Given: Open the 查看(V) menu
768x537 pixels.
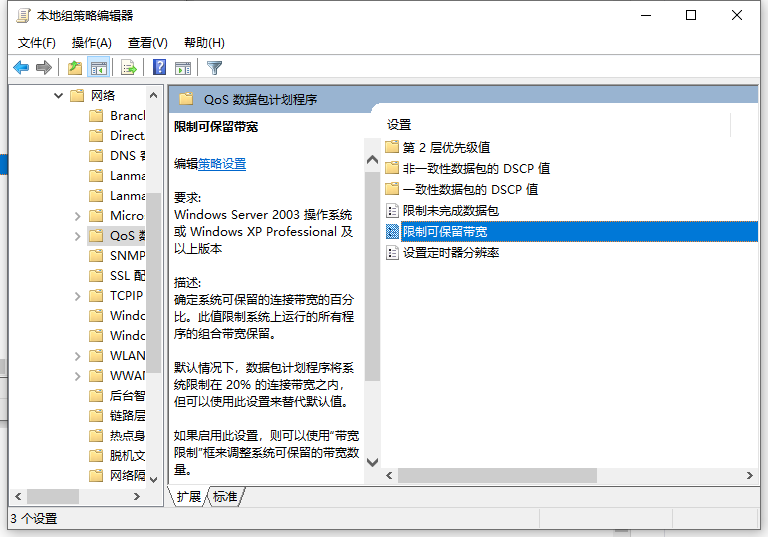Looking at the screenshot, I should point(147,43).
